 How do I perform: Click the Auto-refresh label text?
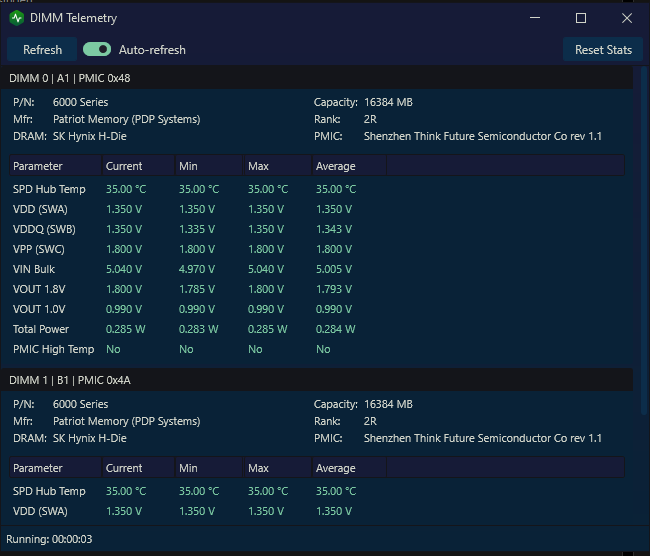point(152,50)
